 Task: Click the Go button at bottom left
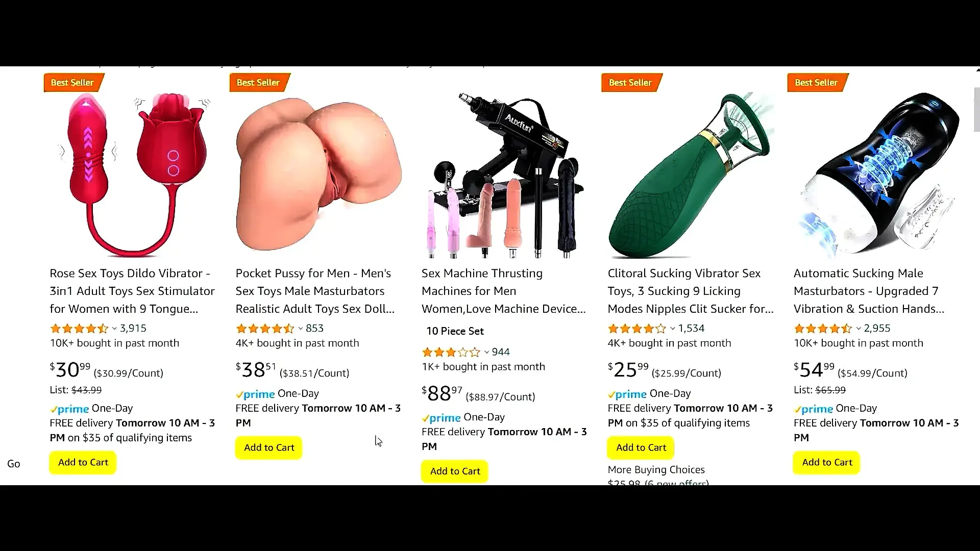(14, 464)
